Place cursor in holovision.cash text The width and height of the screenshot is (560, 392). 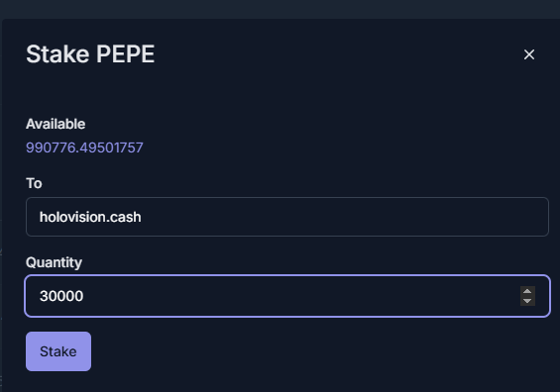[x=90, y=217]
